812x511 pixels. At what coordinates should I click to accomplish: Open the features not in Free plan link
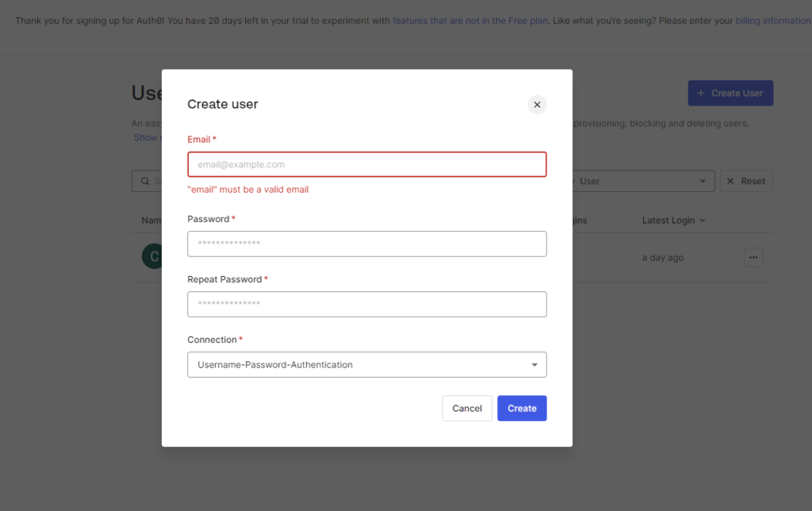[x=470, y=21]
